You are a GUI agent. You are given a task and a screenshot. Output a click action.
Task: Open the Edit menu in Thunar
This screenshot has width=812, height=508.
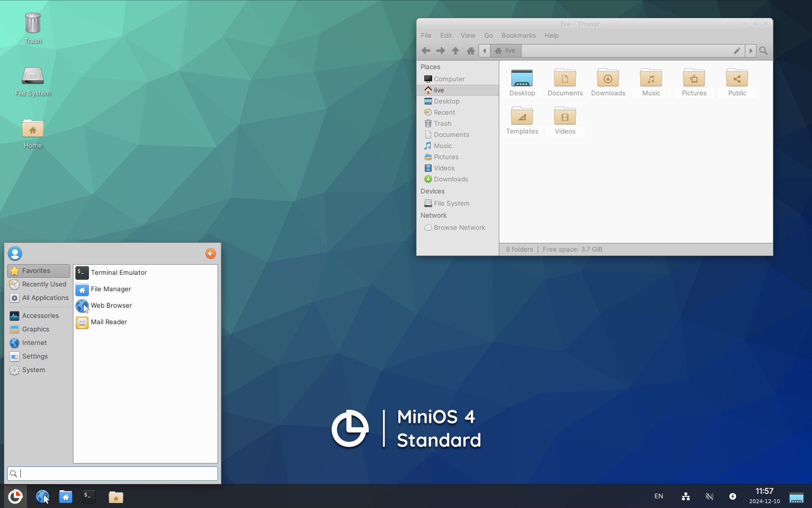(446, 36)
